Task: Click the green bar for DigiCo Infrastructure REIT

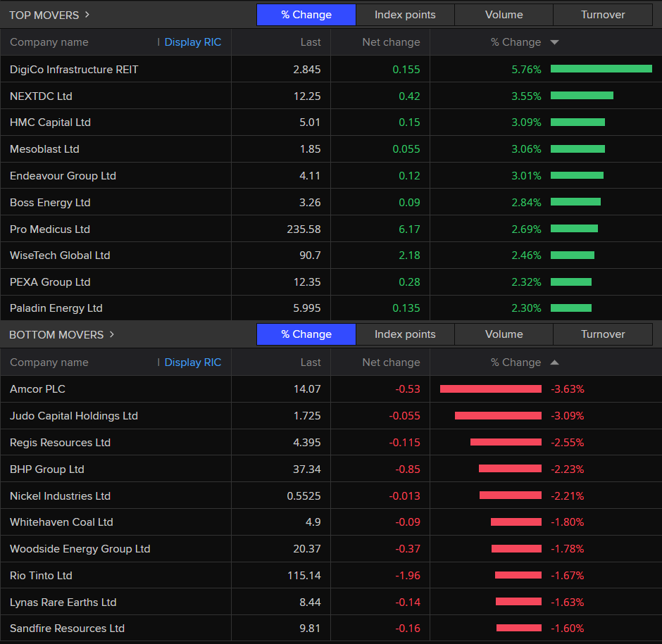Action: tap(601, 69)
